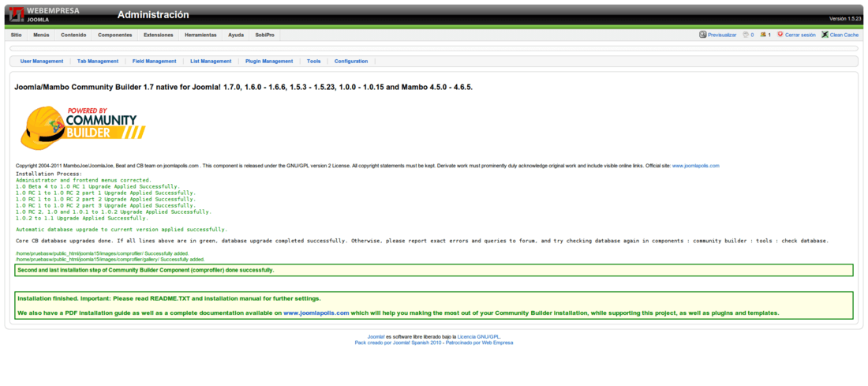
Task: Go to List Management
Action: (x=211, y=62)
